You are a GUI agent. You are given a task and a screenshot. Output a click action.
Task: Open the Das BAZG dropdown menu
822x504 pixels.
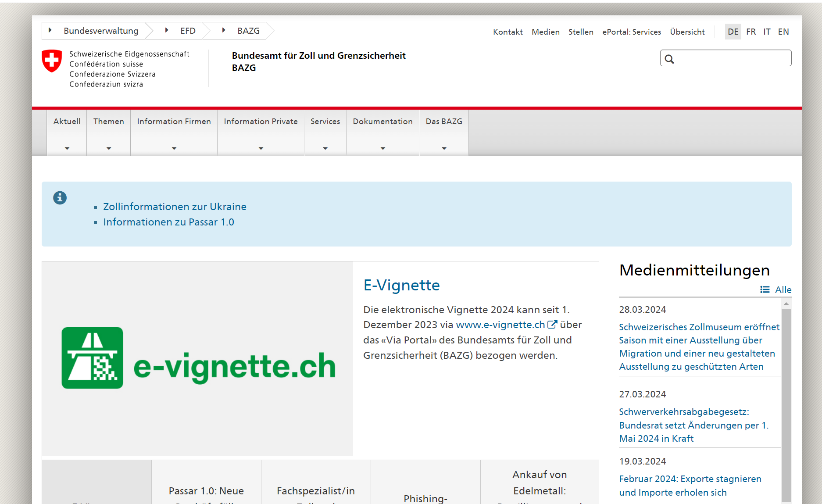click(444, 132)
